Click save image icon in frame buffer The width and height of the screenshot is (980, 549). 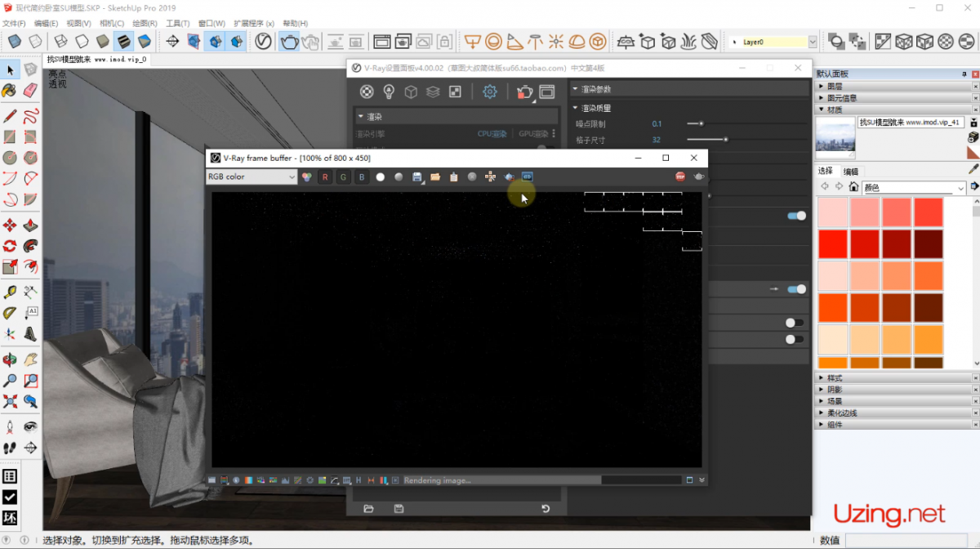[417, 176]
